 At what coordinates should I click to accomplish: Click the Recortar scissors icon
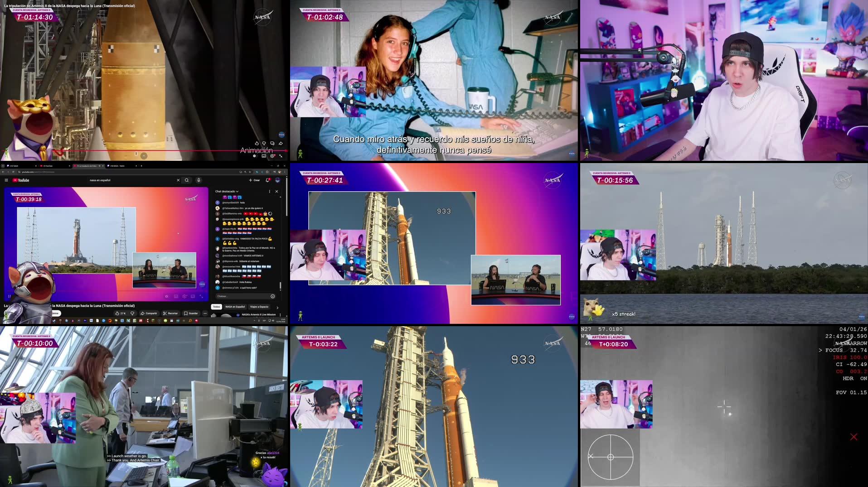point(171,313)
